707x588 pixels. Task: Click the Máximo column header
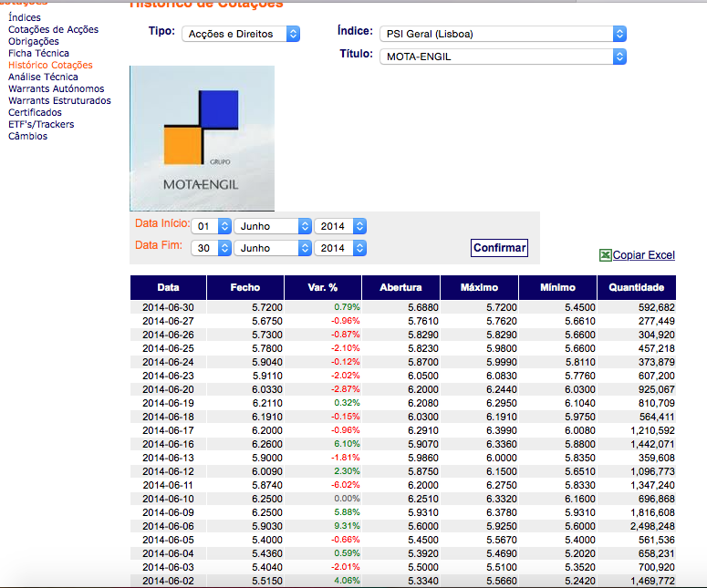pos(479,287)
